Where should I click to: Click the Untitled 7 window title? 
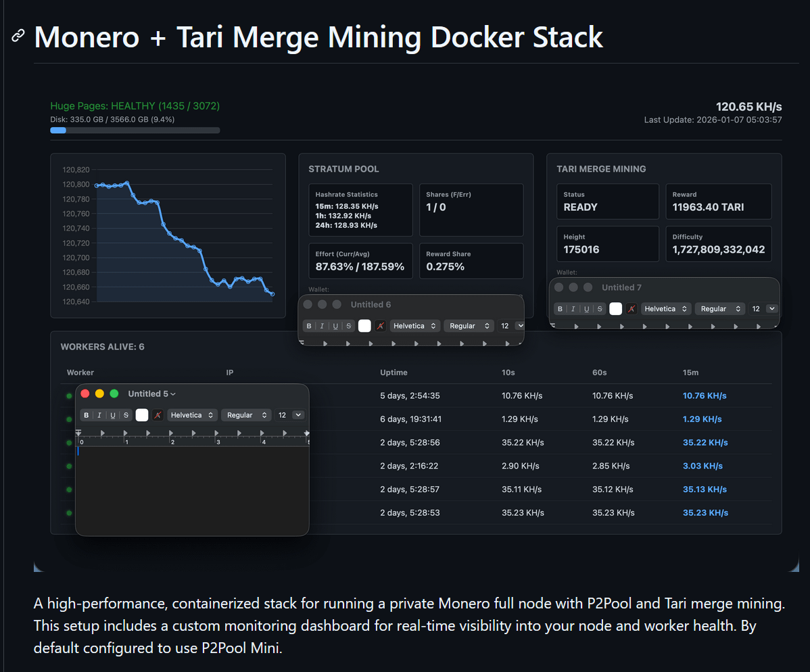(x=621, y=288)
